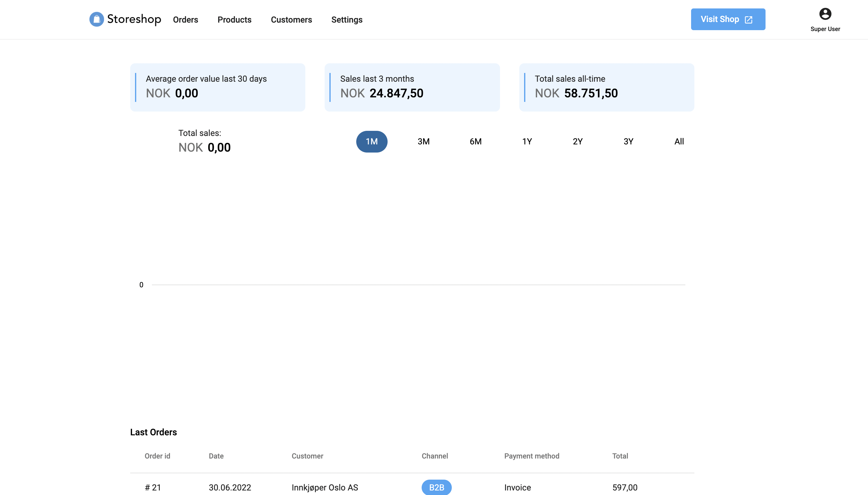Click the external link icon on Visit Shop
The width and height of the screenshot is (868, 495).
click(748, 20)
